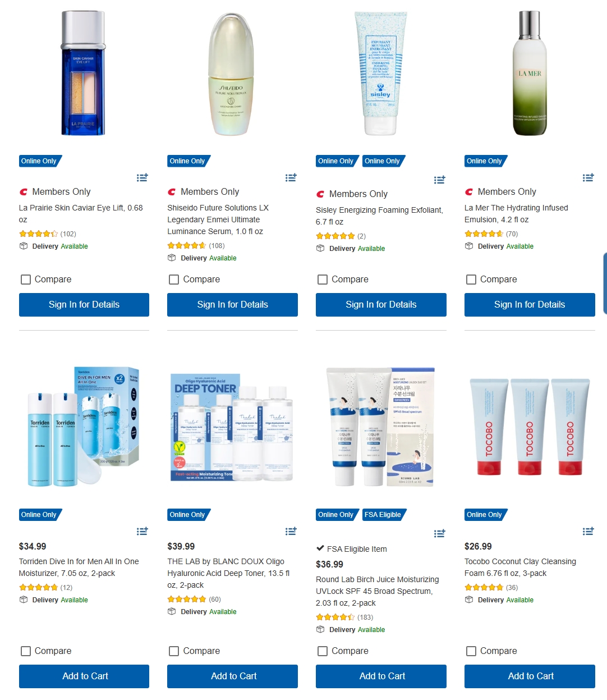Add Sisley Foaming Exfoliant to list icon
This screenshot has width=607, height=700.
point(439,180)
